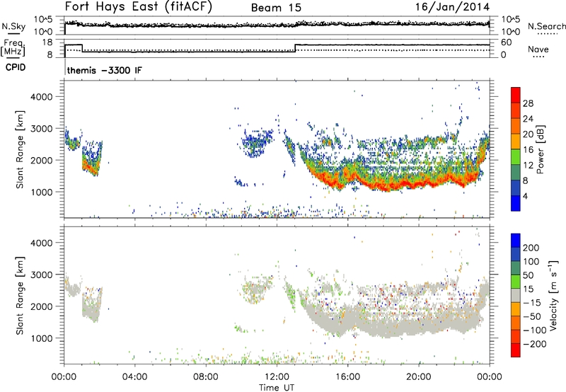
Task: Click the 'CPID' label
Action: 16,67
